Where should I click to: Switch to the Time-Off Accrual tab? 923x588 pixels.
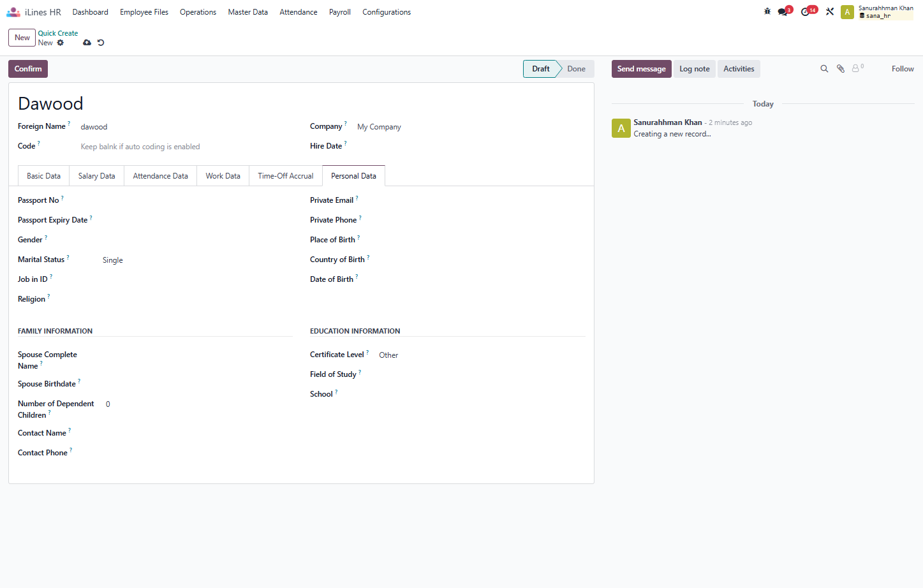click(x=286, y=176)
